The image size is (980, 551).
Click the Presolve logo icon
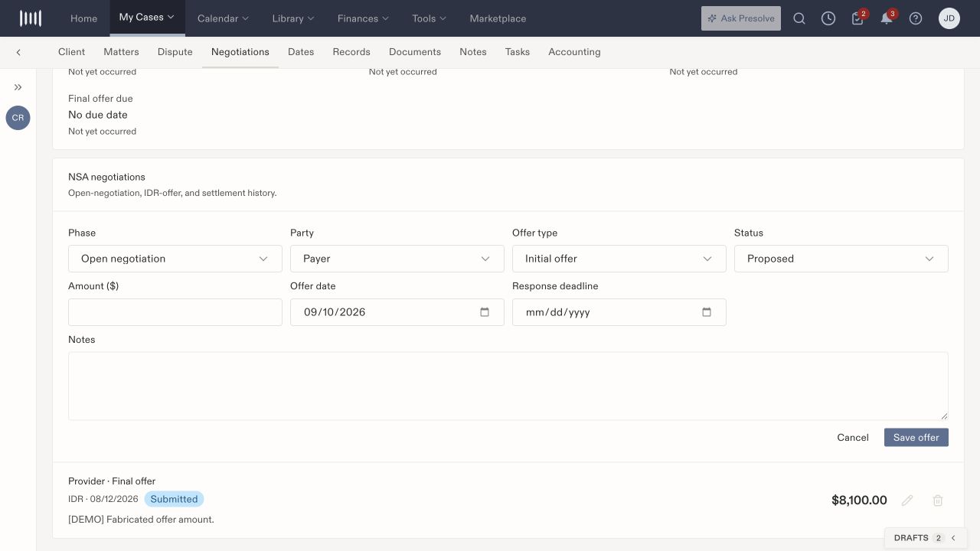[x=31, y=18]
